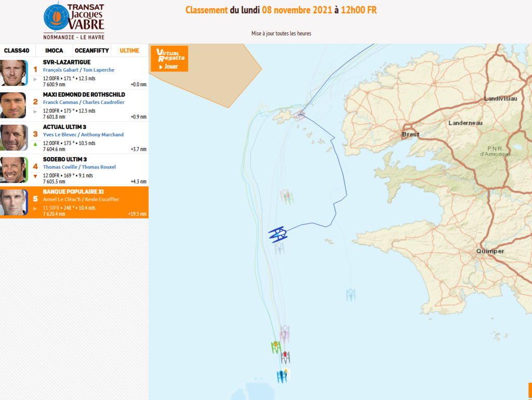Select the ULTIME tab
532x400 pixels.
click(x=129, y=50)
